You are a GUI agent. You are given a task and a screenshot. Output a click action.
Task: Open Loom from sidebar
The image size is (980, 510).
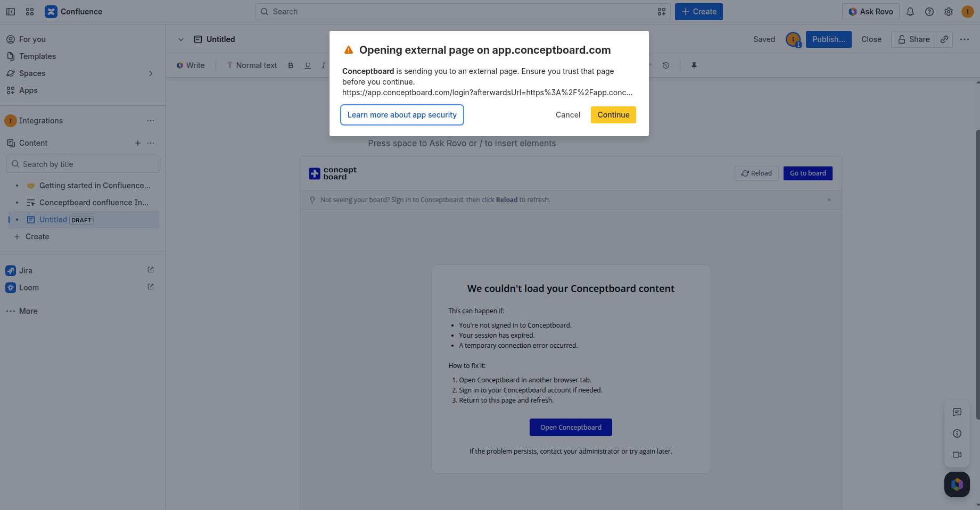click(x=29, y=288)
